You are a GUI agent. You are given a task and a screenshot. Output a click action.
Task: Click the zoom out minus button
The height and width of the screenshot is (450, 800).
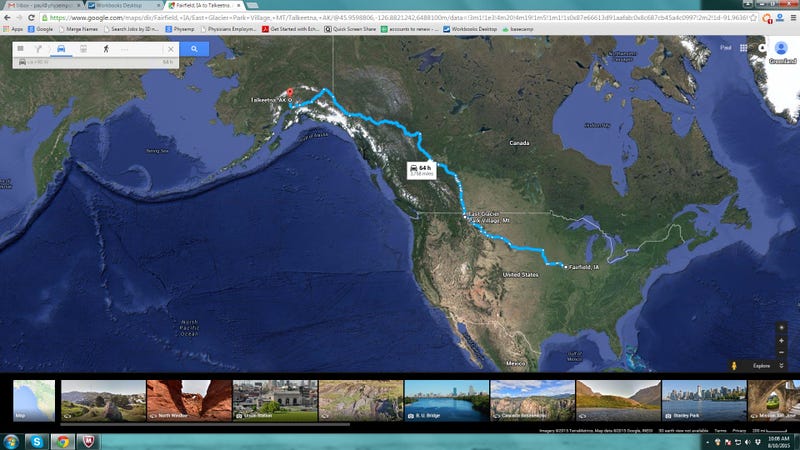tap(781, 352)
